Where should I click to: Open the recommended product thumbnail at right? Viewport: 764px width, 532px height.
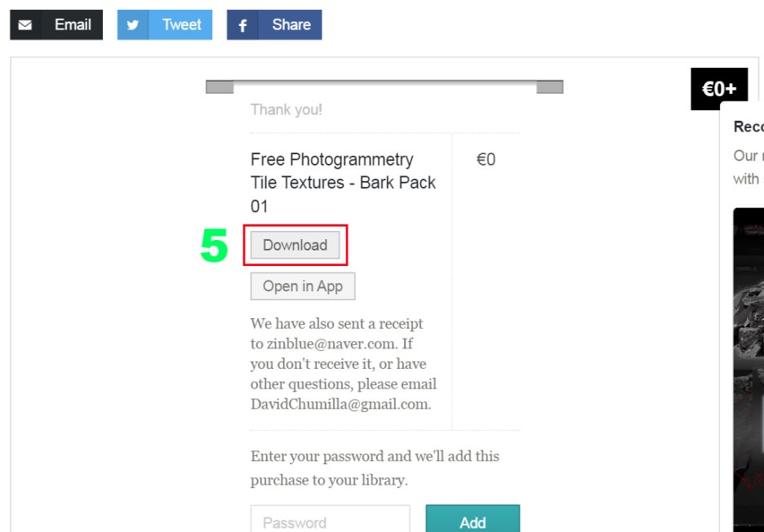pos(748,367)
